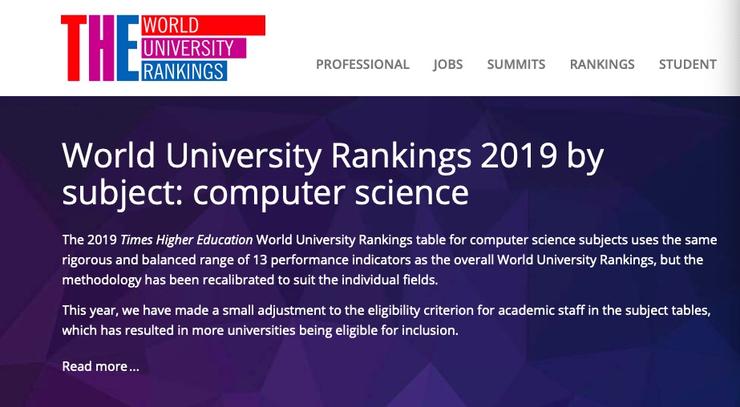740x407 pixels.
Task: Click the paragraph about the eligibility criterion adjustment
Action: [387, 320]
